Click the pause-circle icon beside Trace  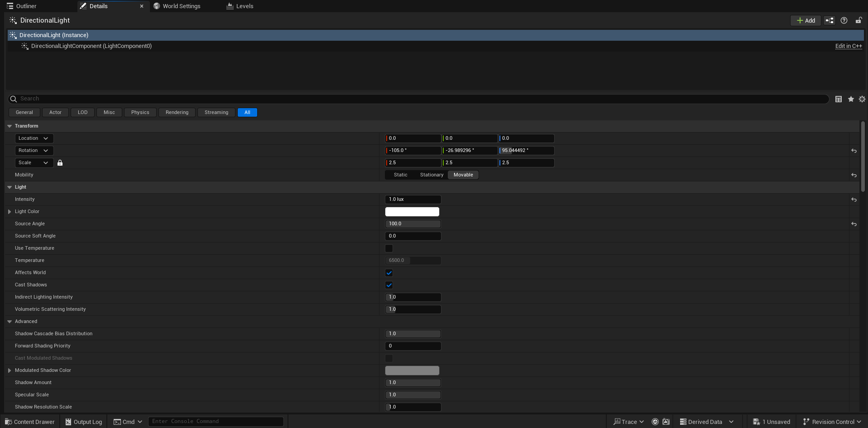(x=655, y=422)
